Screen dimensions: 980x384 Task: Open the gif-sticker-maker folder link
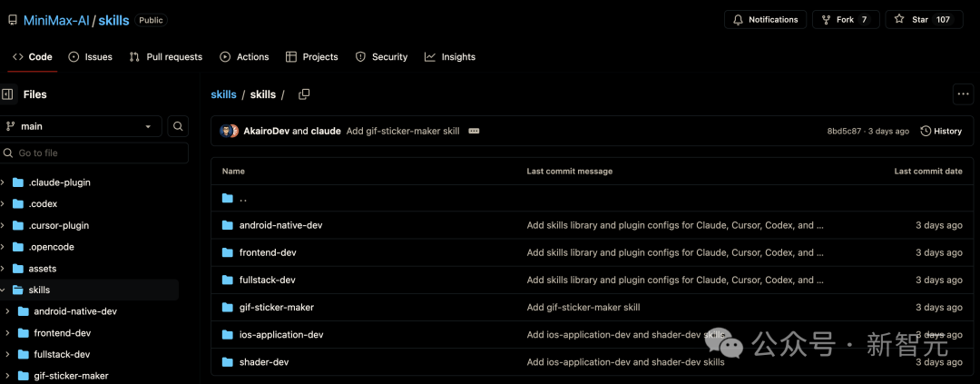coord(276,307)
